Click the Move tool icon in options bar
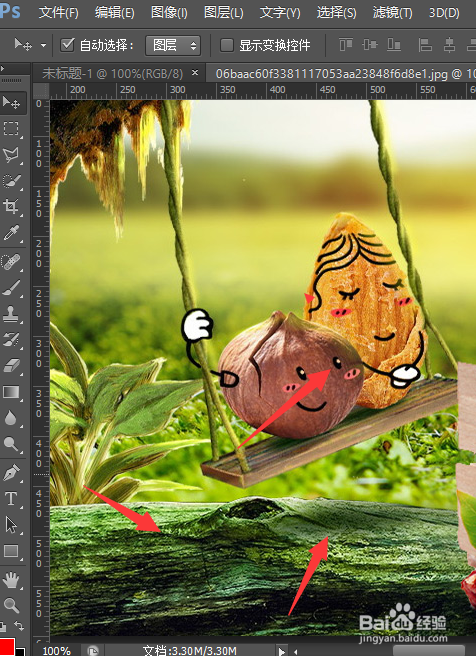 click(23, 44)
